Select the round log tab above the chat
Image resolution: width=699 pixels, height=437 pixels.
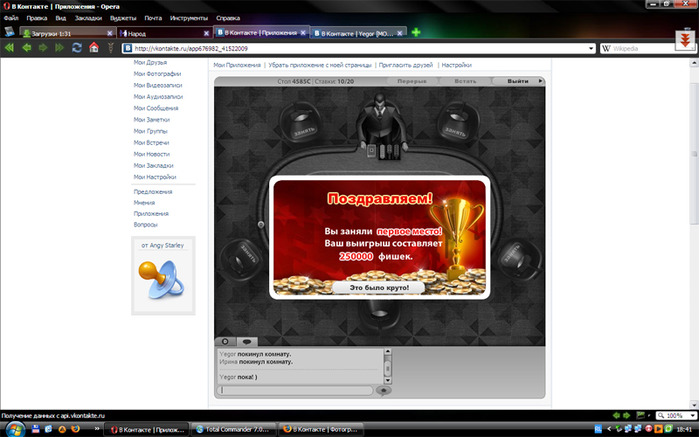point(226,342)
